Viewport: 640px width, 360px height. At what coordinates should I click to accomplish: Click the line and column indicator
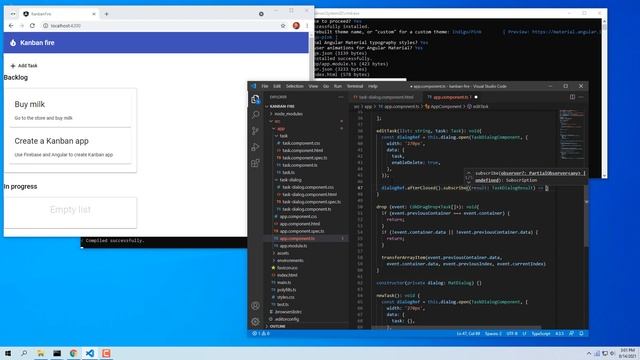point(468,333)
